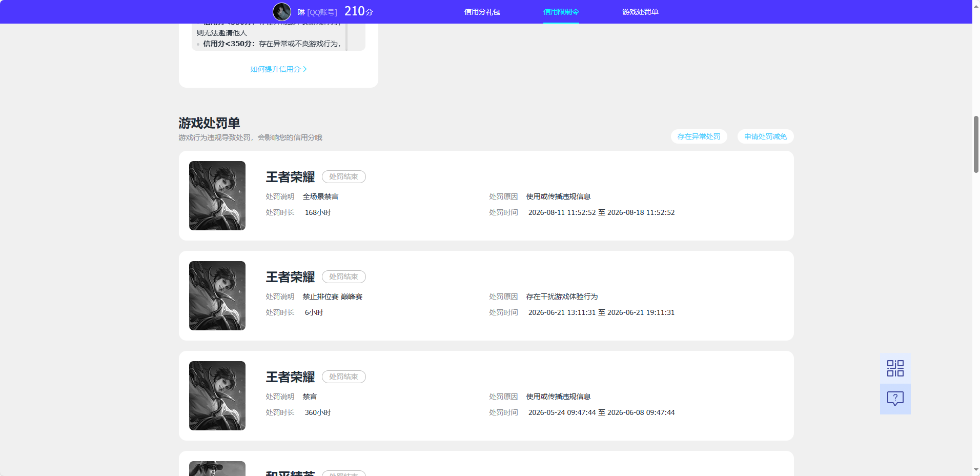980x476 pixels.
Task: Go to the 游戏处罚单 tab
Action: point(640,12)
